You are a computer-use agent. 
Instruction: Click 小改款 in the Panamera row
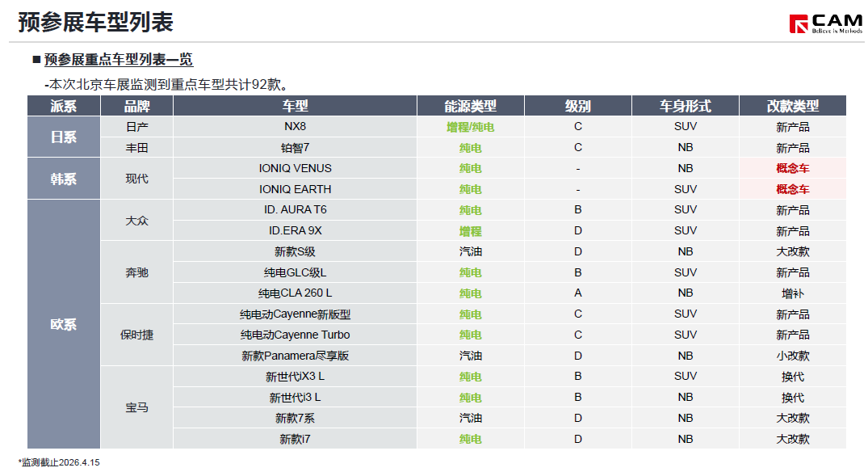point(793,356)
